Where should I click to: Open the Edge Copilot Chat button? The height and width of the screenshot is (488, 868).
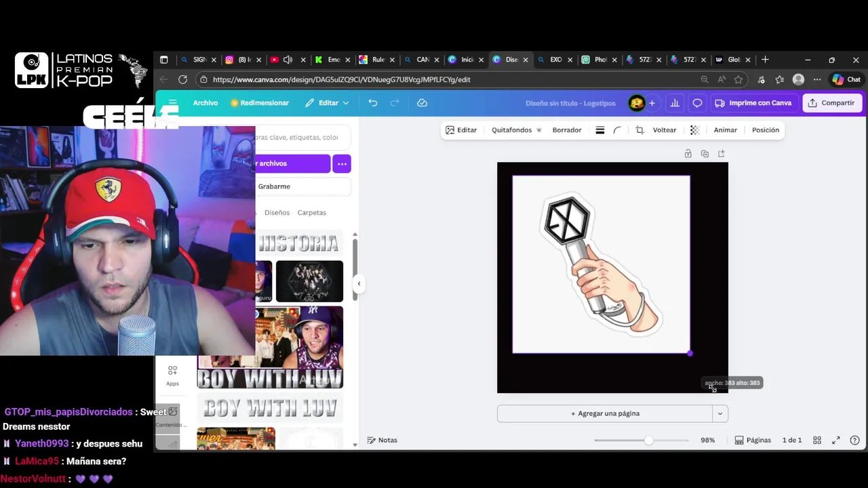pos(846,79)
